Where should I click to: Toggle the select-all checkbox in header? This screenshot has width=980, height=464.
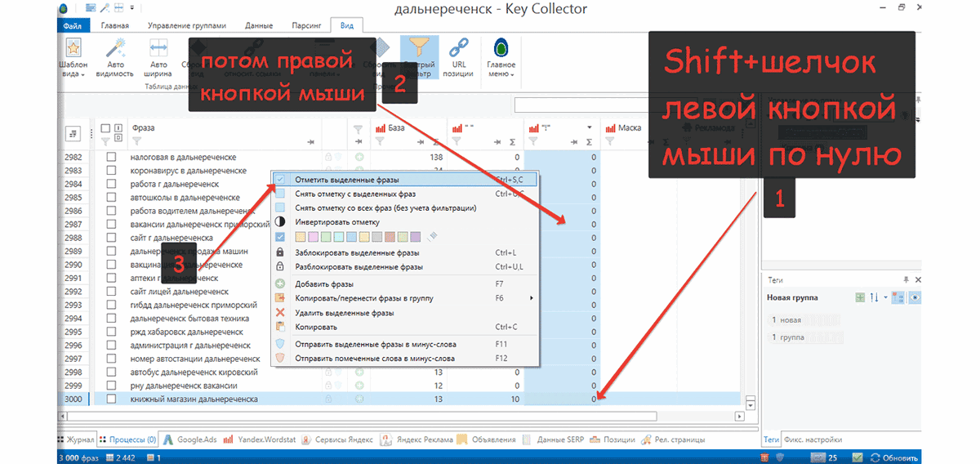point(105,128)
